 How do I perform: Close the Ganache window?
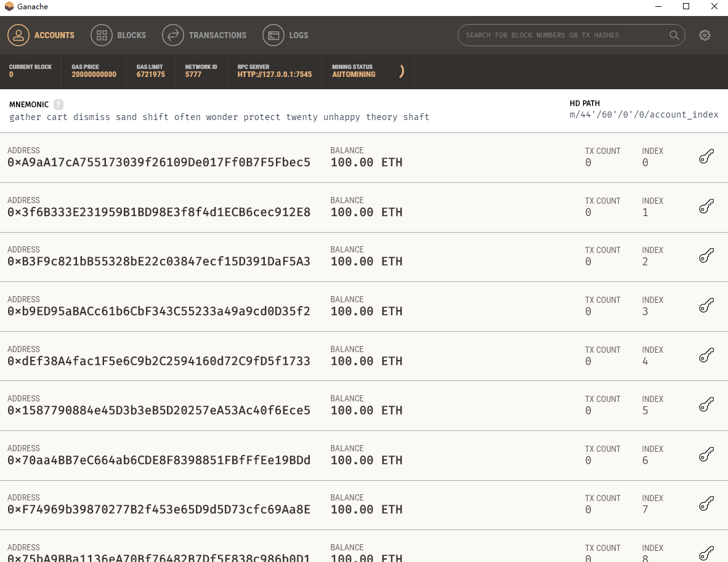point(714,7)
